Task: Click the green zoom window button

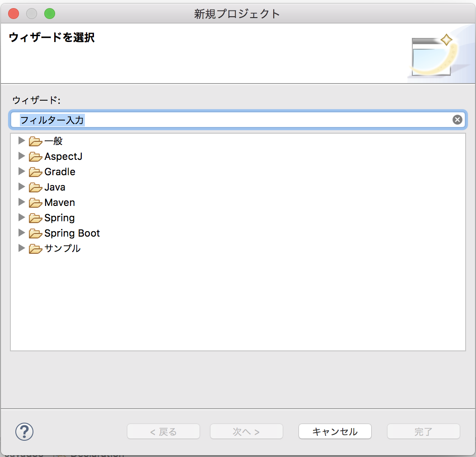Action: (50, 14)
